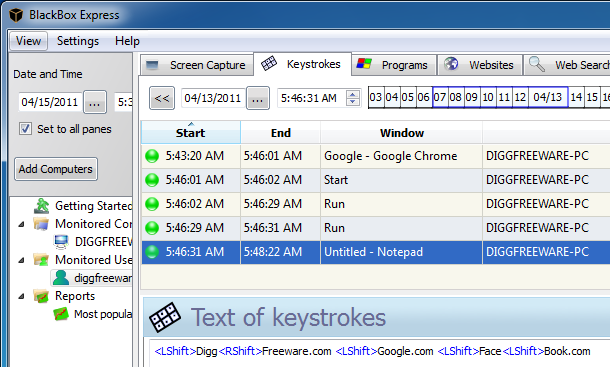Switch to the Programs tab
This screenshot has height=367, width=610.
click(x=394, y=65)
